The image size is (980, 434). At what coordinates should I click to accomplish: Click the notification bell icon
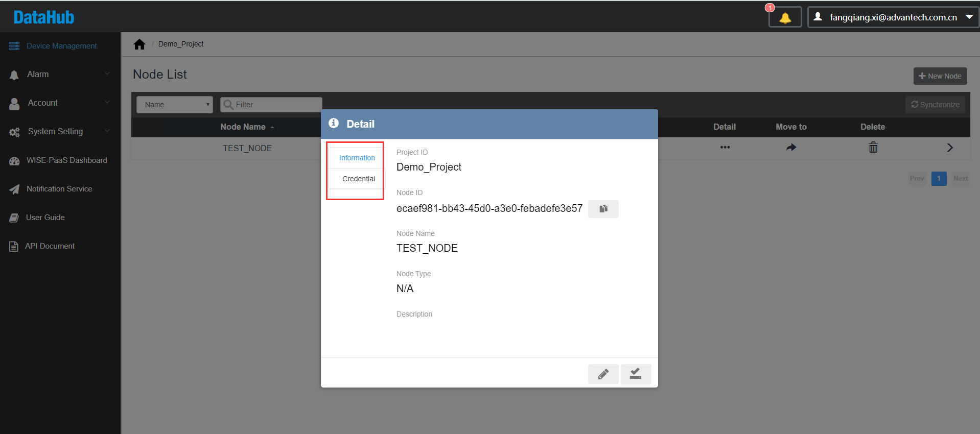(785, 17)
